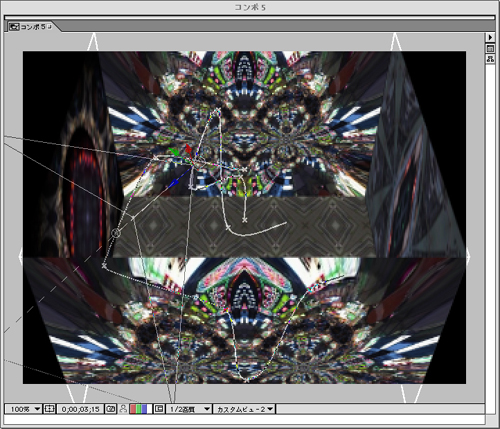
Task: Click the green Y-axis arrow handle
Action: [x=174, y=152]
